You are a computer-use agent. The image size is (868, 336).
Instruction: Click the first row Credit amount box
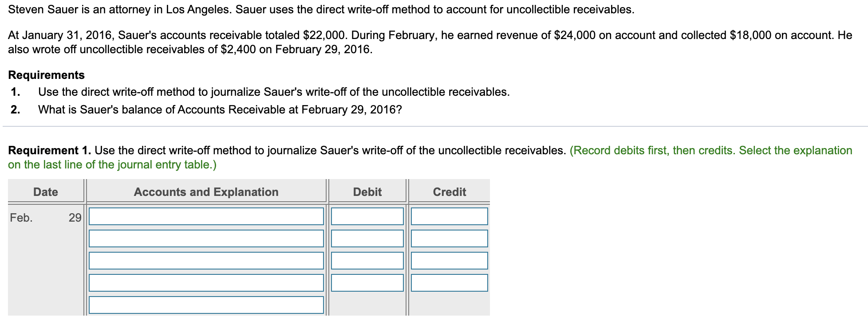(x=450, y=216)
